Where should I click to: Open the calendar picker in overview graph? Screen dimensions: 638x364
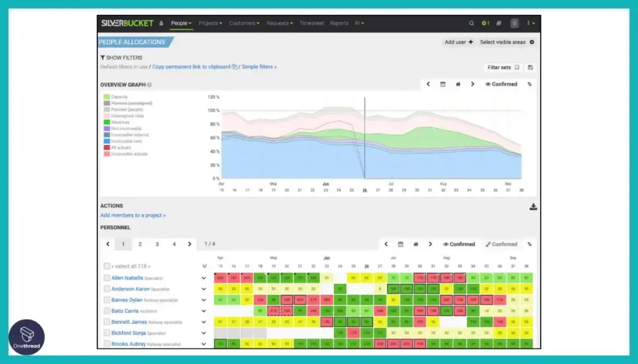[x=443, y=84]
